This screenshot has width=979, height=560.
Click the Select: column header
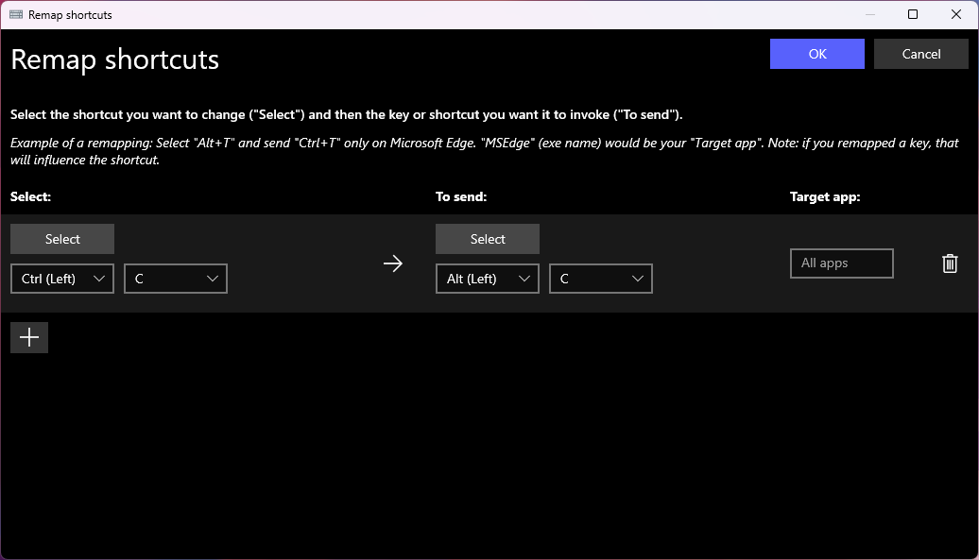coord(30,196)
